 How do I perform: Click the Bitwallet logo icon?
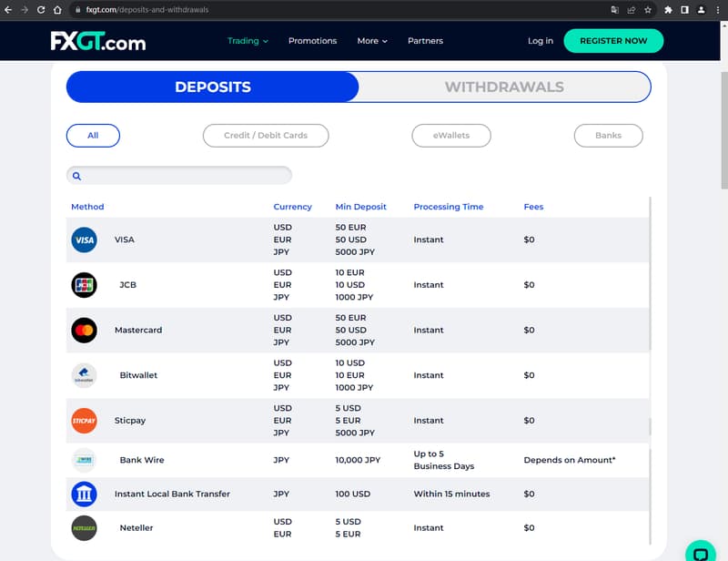tap(84, 375)
